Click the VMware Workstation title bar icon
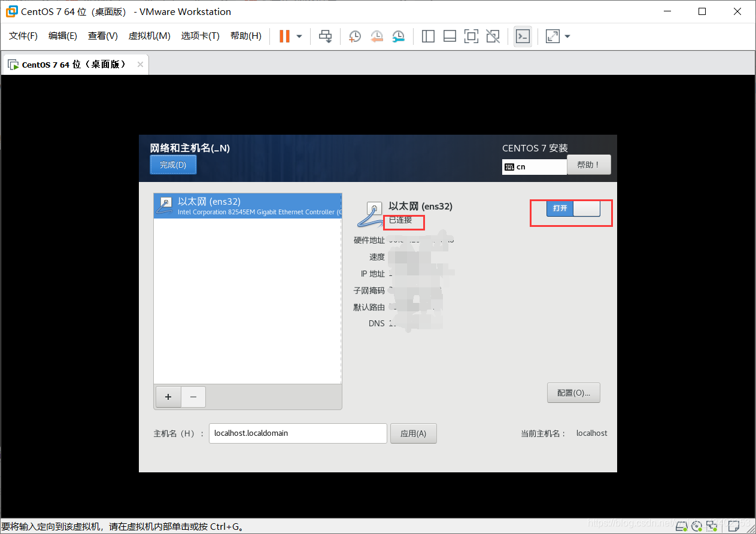 coord(11,11)
